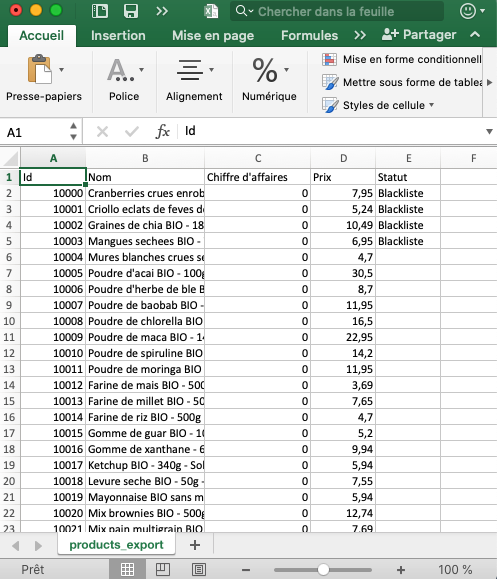
Task: Open the smiley feedback icon
Action: (x=468, y=11)
